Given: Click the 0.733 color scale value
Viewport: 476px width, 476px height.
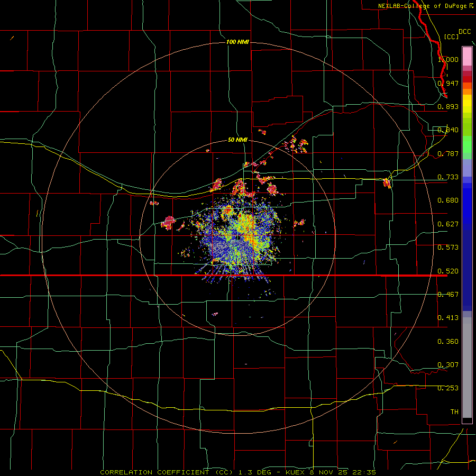Looking at the screenshot, I should pyautogui.click(x=448, y=177).
